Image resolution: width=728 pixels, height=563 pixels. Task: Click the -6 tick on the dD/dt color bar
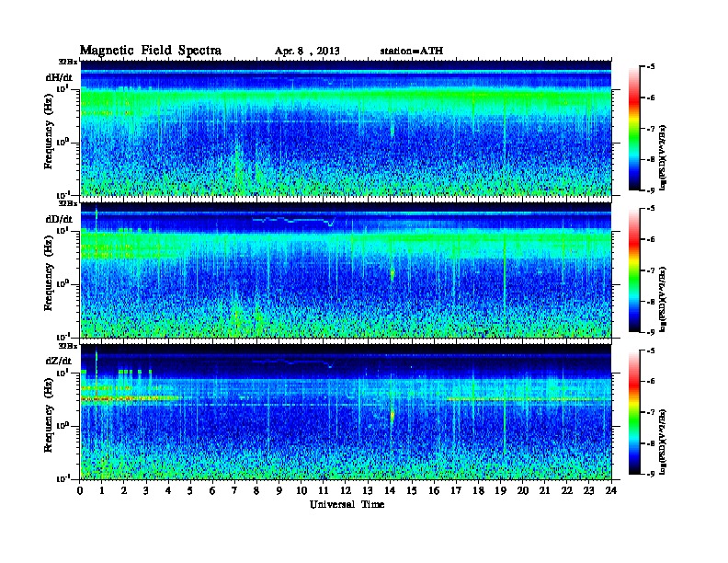click(x=650, y=239)
